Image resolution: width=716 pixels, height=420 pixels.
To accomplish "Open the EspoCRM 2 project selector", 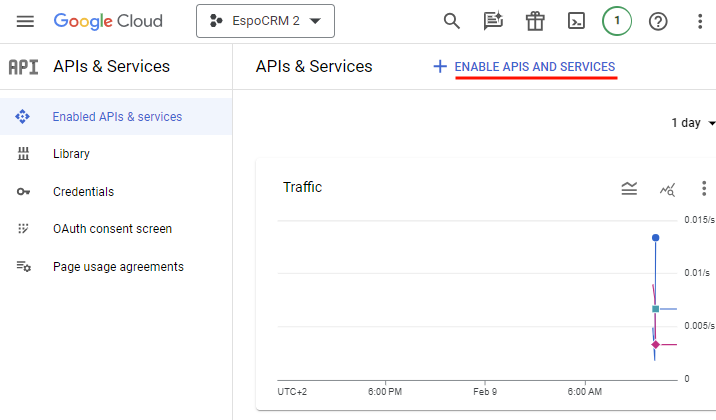I will 265,21.
